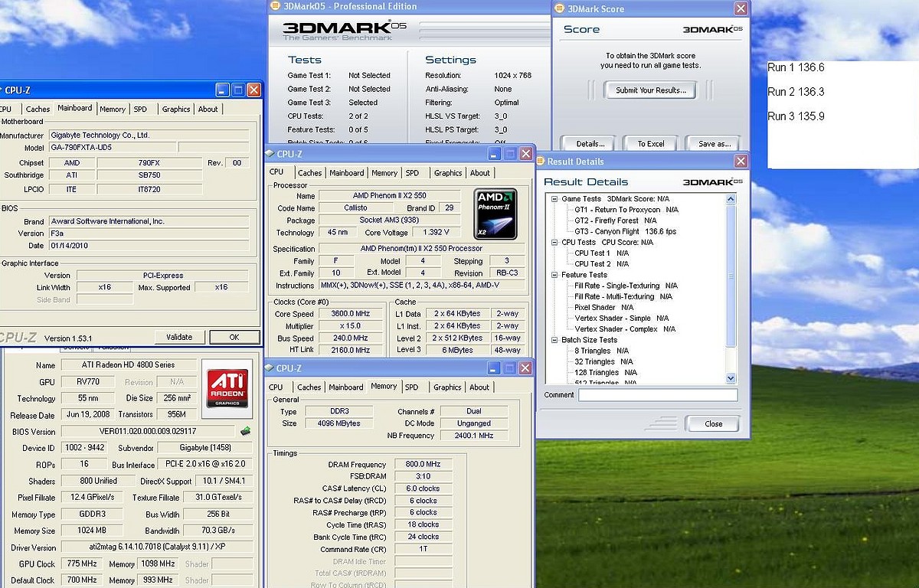Click the Validate button in CPU-Z
This screenshot has width=919, height=588.
point(180,337)
